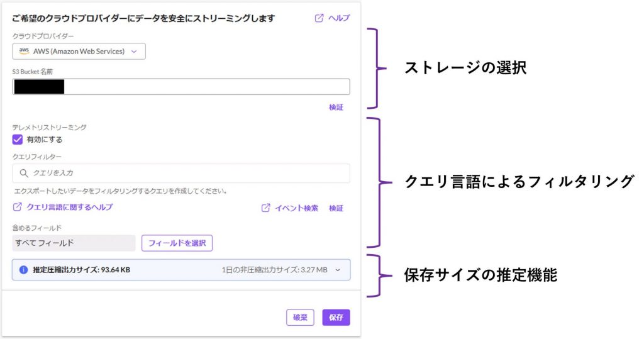This screenshot has width=644, height=339.
Task: Click the external-link icon beside ヘルプ
Action: click(319, 18)
